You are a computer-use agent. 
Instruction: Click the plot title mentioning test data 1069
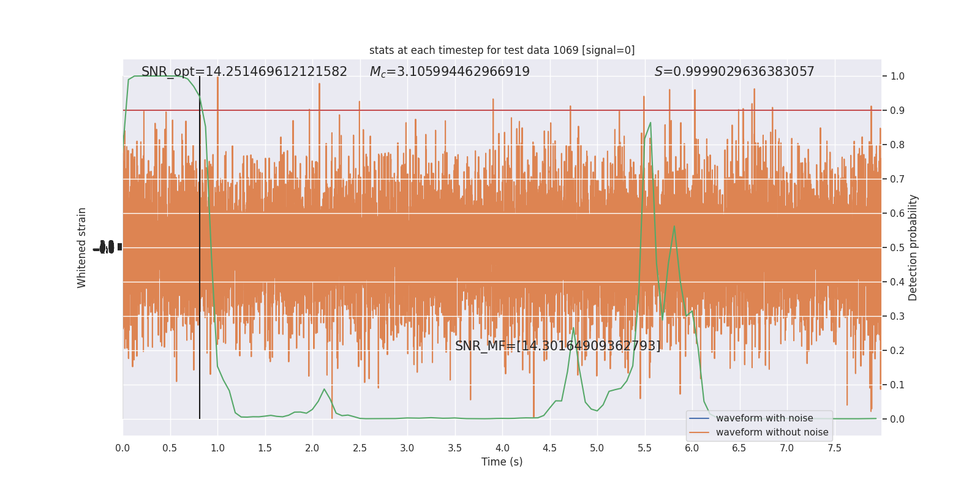(502, 50)
